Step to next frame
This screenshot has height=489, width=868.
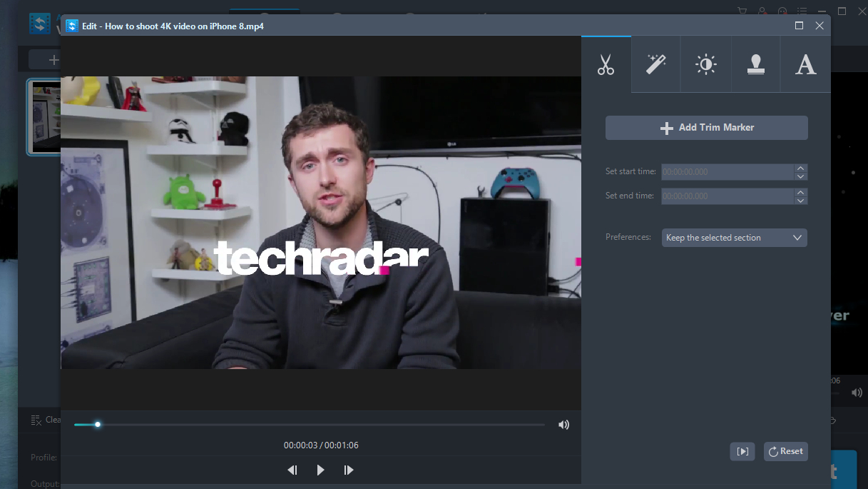pos(349,470)
